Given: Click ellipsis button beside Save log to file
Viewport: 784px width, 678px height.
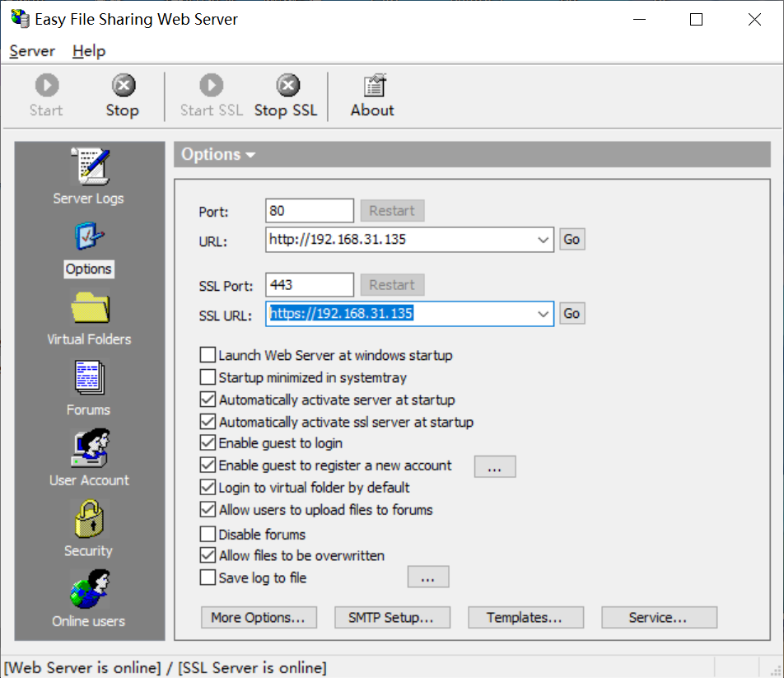Looking at the screenshot, I should click(428, 577).
